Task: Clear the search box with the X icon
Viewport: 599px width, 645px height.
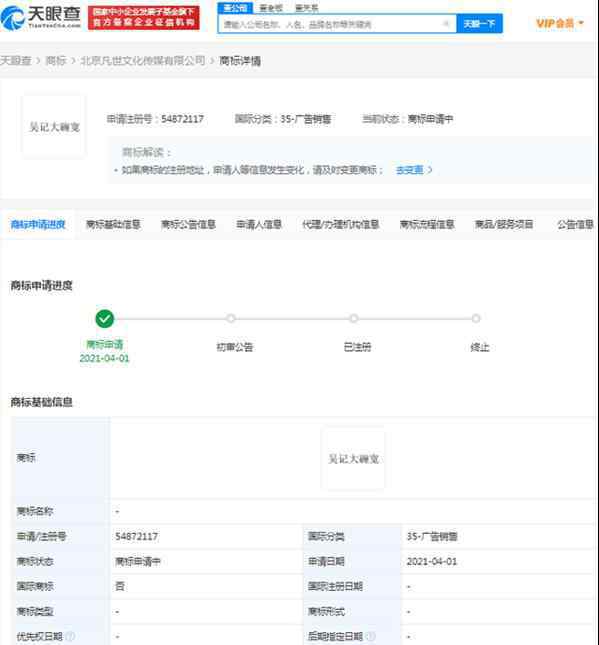Action: 446,24
